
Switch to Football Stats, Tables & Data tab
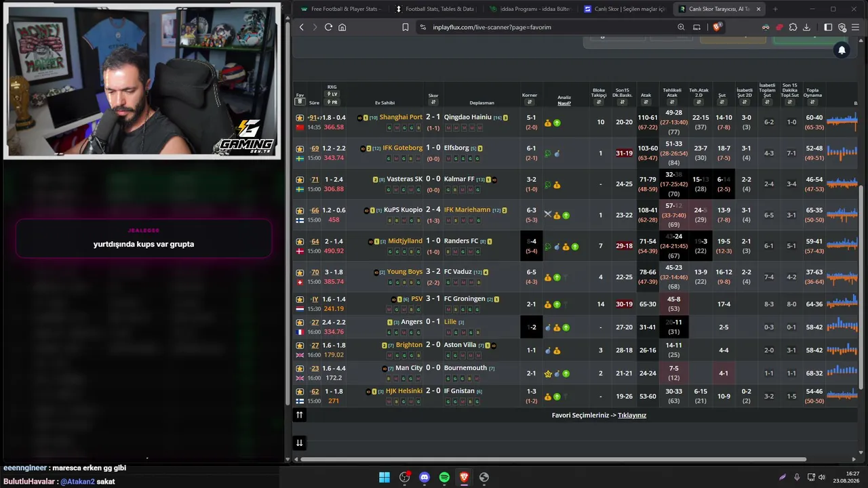pyautogui.click(x=434, y=9)
